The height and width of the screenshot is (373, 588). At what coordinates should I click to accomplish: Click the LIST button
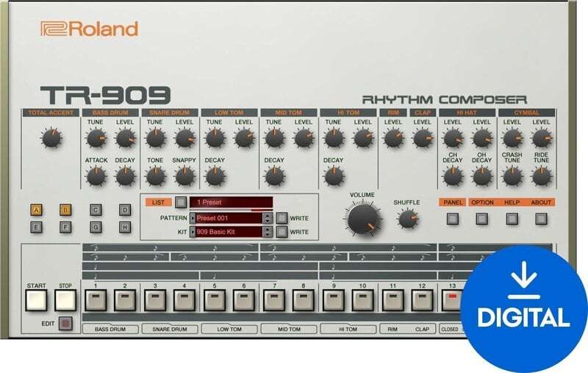158,202
